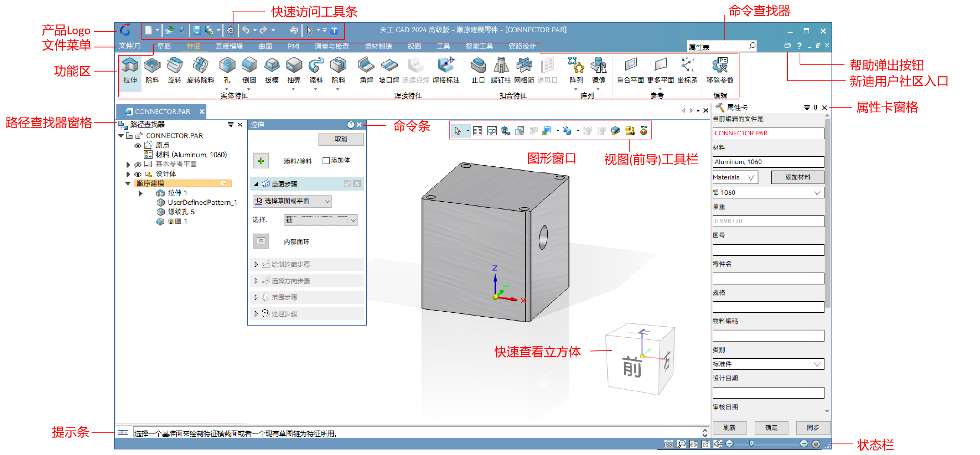980x455 pixels.
Task: Open the 类别 标准件 dropdown
Action: point(768,364)
